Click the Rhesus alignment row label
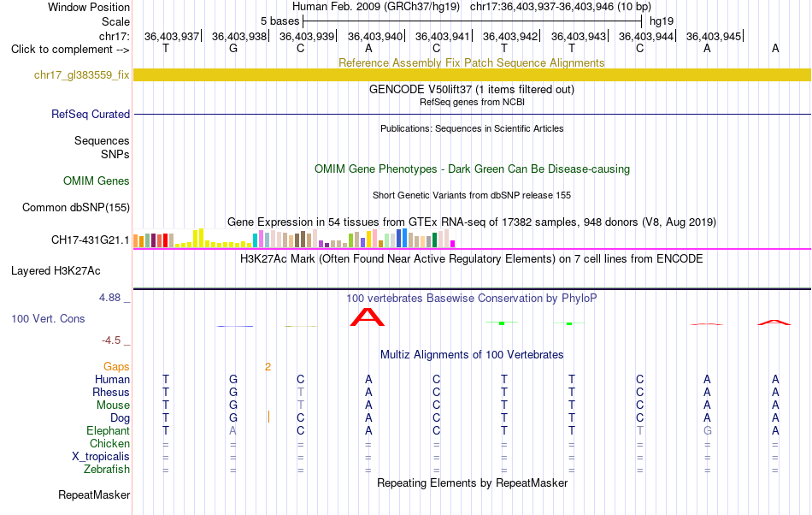812x515 pixels. pos(111,392)
